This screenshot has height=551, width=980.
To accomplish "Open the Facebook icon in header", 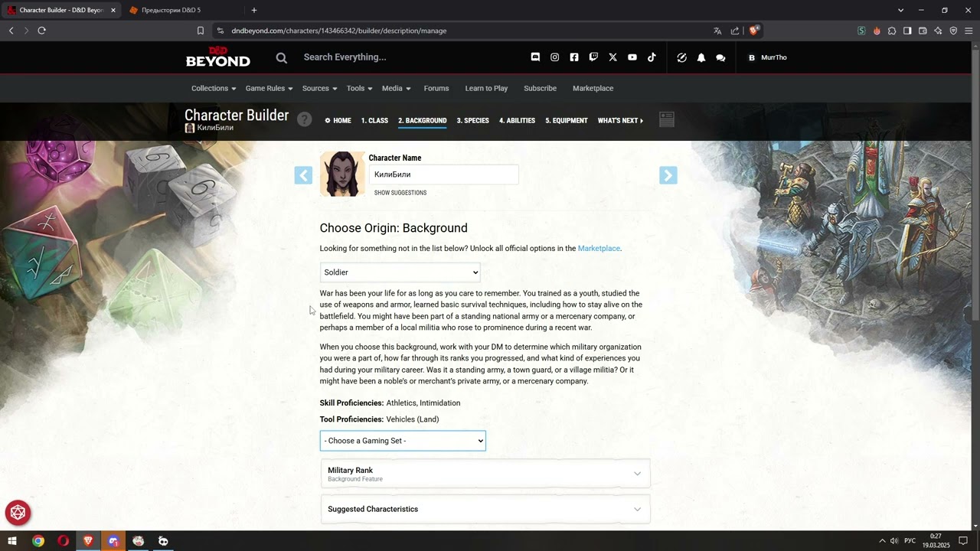I will click(x=574, y=57).
